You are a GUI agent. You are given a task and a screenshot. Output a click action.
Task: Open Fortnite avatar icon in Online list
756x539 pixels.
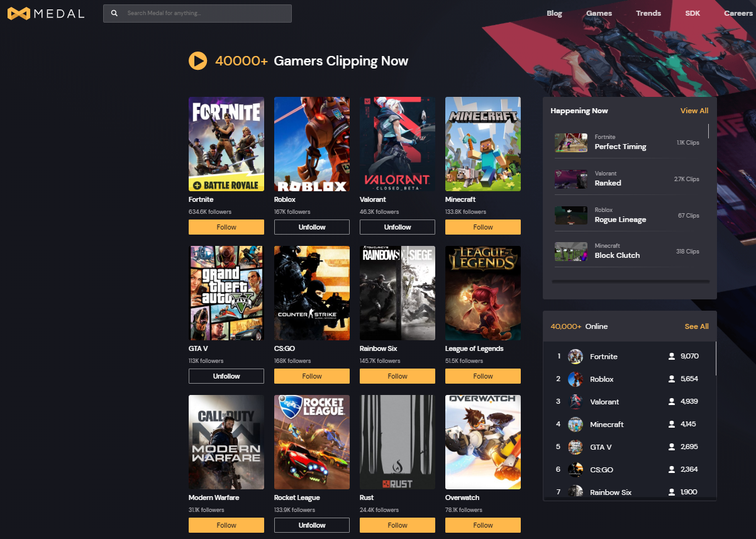tap(575, 357)
